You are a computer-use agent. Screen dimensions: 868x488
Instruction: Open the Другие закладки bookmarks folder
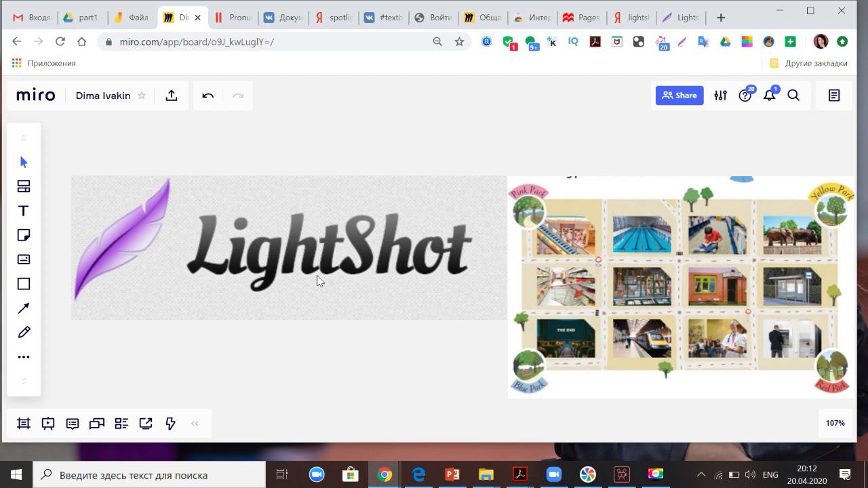tap(809, 63)
